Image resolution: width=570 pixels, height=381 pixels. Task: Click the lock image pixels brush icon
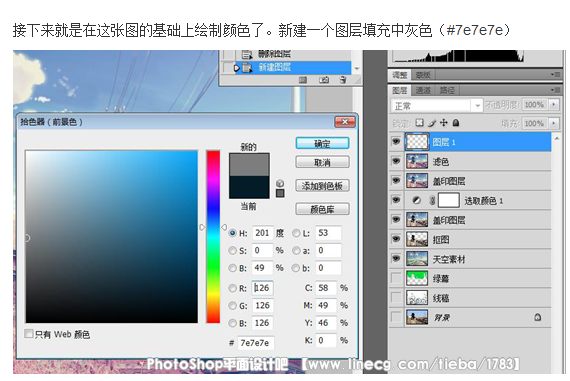(x=432, y=123)
